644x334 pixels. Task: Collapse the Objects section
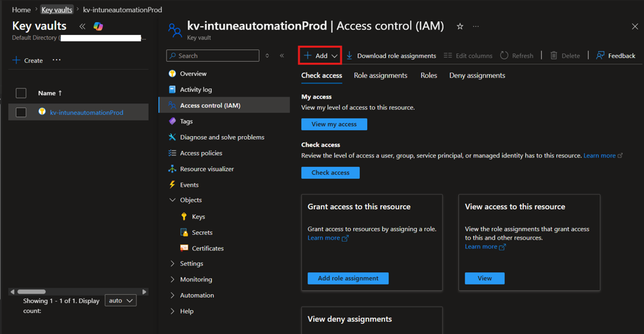click(172, 200)
